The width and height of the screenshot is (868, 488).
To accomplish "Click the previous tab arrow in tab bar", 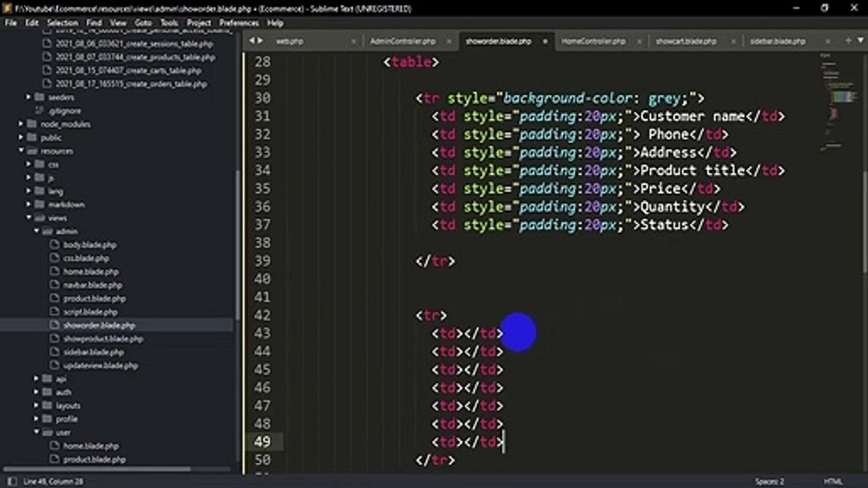I will point(251,41).
